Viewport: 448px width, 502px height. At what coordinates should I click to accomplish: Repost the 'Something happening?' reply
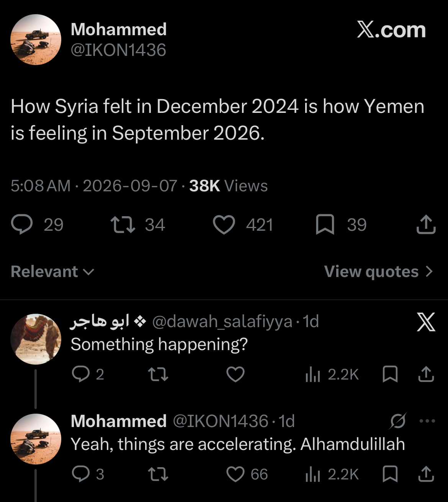tap(158, 374)
